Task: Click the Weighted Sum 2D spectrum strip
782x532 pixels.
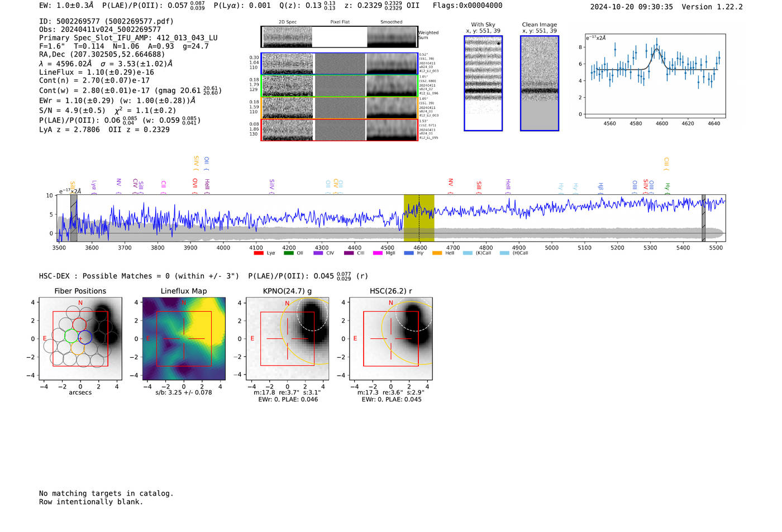Action: tap(340, 37)
